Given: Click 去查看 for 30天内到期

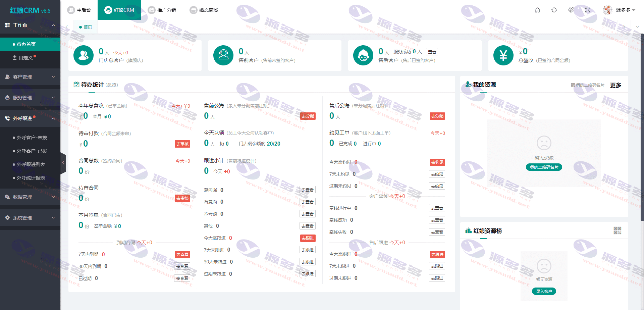Looking at the screenshot, I should pyautogui.click(x=182, y=266).
